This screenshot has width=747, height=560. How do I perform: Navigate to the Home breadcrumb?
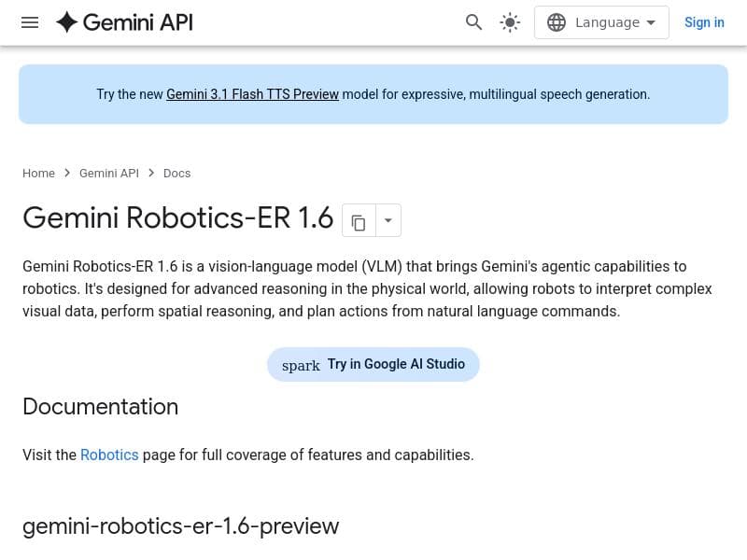(x=38, y=173)
